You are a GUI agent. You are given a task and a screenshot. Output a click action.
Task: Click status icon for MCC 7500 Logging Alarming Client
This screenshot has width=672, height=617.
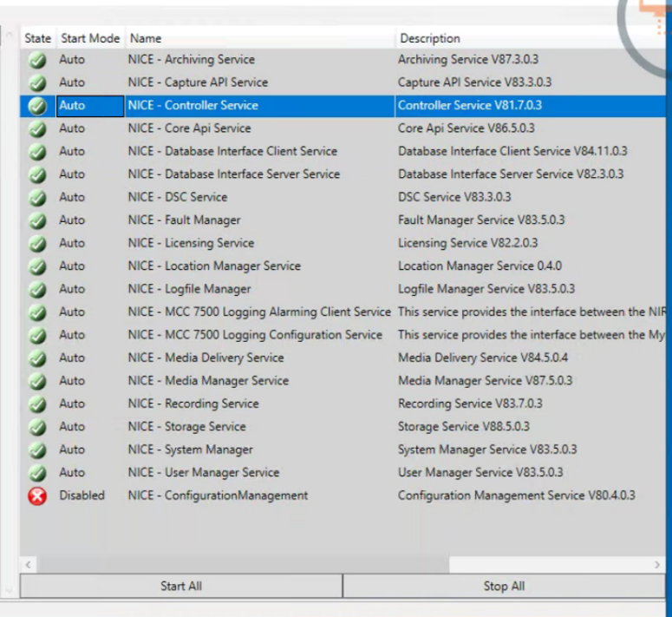(x=37, y=312)
